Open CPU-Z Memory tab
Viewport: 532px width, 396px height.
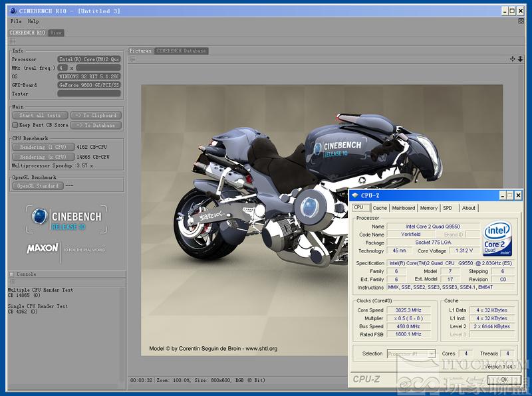[x=428, y=208]
